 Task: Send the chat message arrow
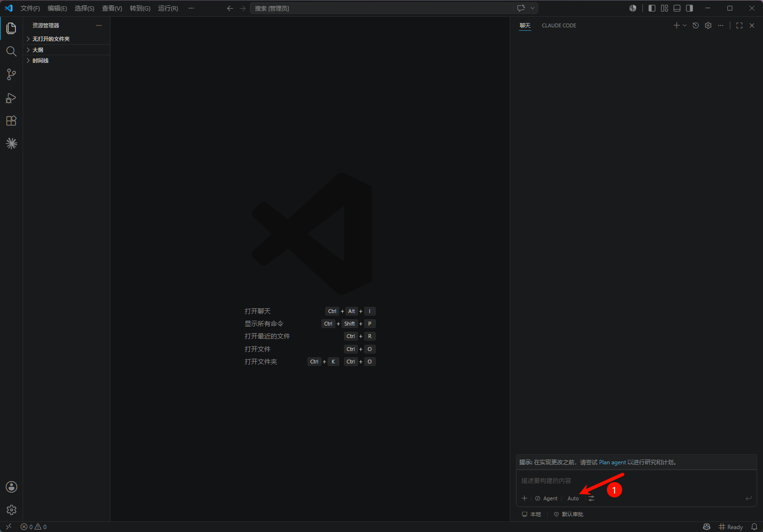(x=749, y=498)
